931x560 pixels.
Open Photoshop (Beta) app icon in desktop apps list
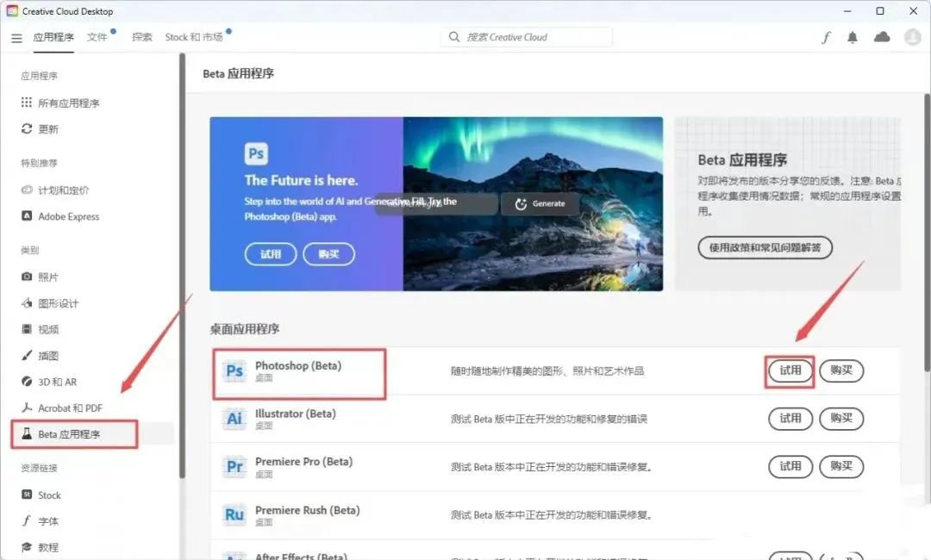pyautogui.click(x=234, y=370)
